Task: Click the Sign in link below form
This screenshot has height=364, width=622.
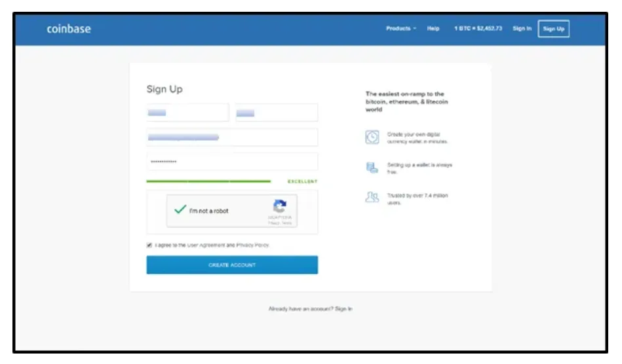Action: pyautogui.click(x=343, y=308)
